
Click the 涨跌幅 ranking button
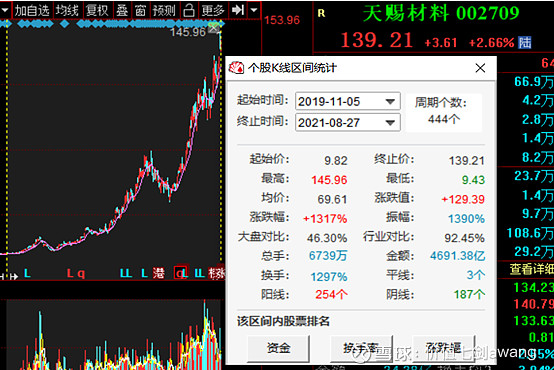pos(443,348)
